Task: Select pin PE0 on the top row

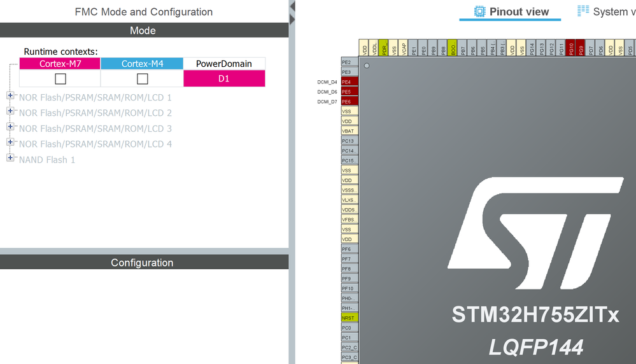Action: click(x=423, y=48)
